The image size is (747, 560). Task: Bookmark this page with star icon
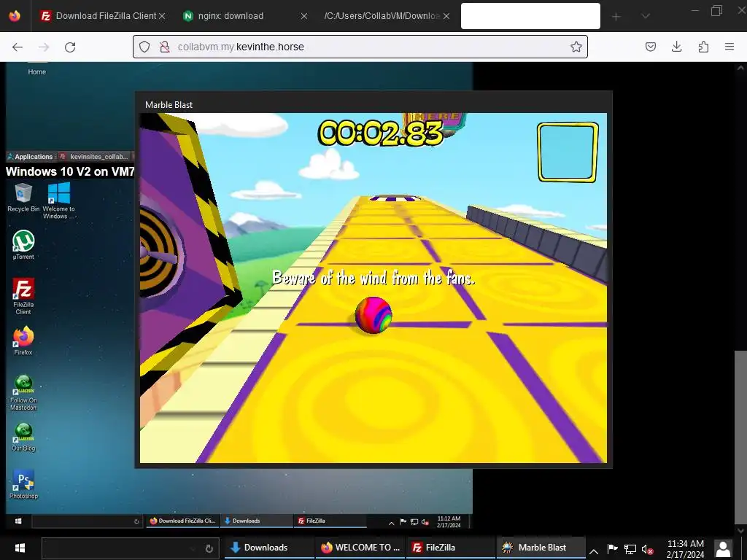click(576, 47)
